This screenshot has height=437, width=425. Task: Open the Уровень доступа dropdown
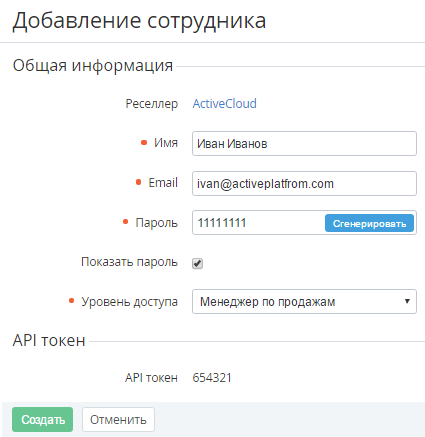click(304, 302)
